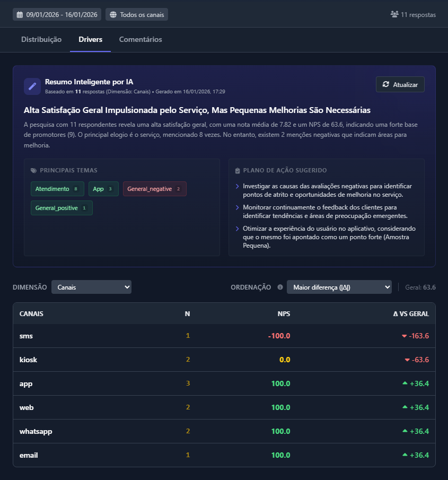Viewport: 448px width, 480px height.
Task: Click the Atualizar button
Action: [x=400, y=84]
